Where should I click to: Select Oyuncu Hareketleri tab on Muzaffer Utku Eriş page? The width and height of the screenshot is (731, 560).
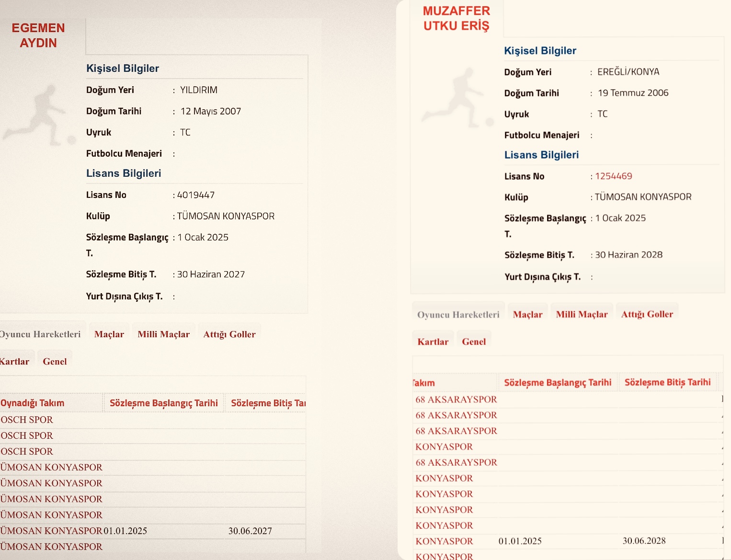458,315
